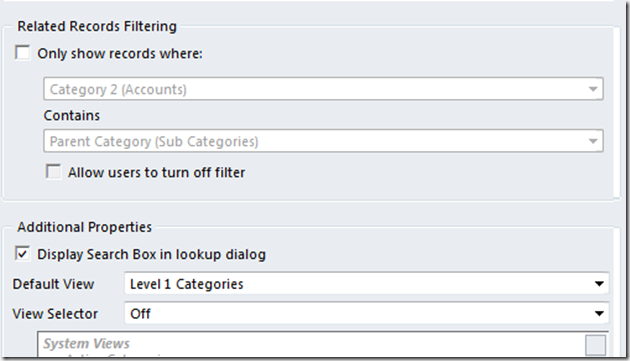Click inside the 'Category 2 (Accounts)' field text
The height and width of the screenshot is (361, 630).
click(x=118, y=89)
